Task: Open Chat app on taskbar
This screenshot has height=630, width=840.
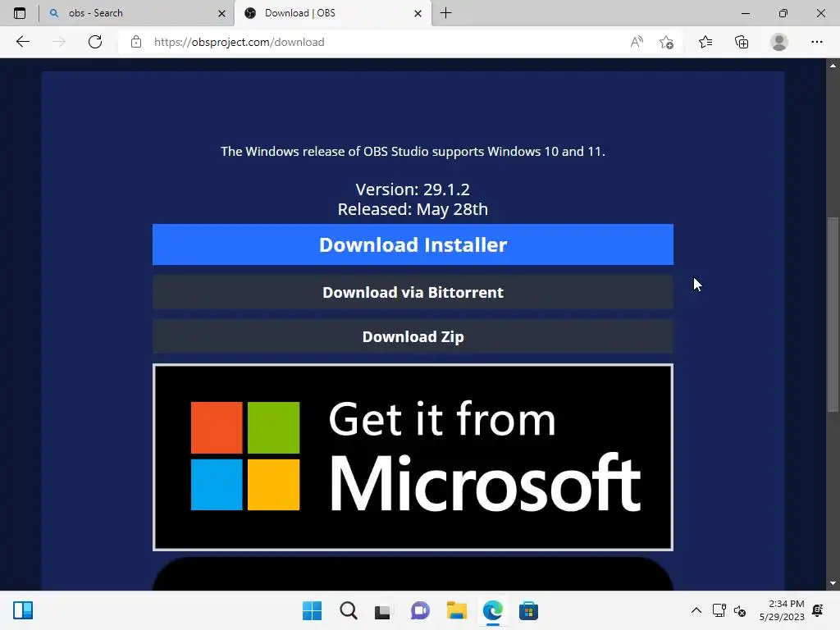Action: 420,610
